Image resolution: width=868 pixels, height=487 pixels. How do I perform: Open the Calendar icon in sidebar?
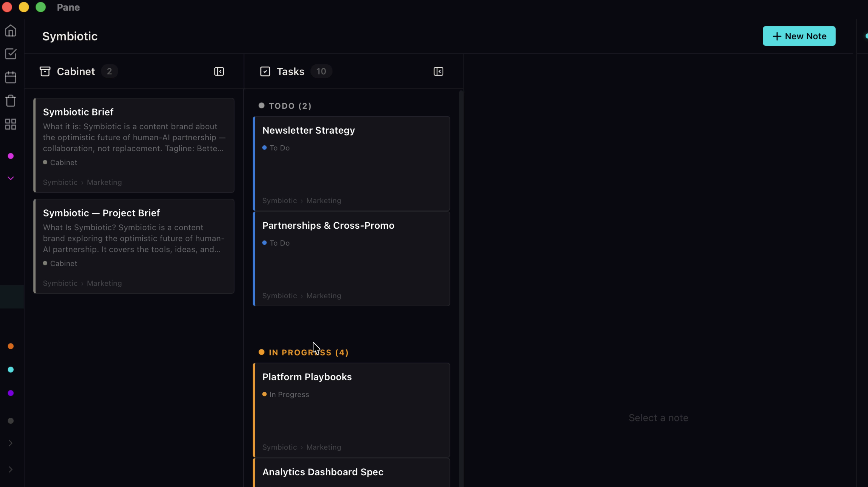point(11,77)
